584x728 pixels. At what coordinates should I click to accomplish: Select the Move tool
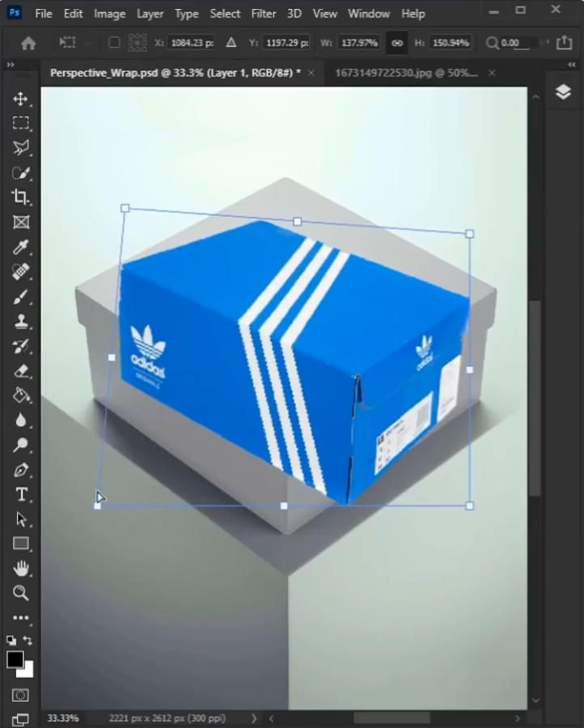point(20,99)
